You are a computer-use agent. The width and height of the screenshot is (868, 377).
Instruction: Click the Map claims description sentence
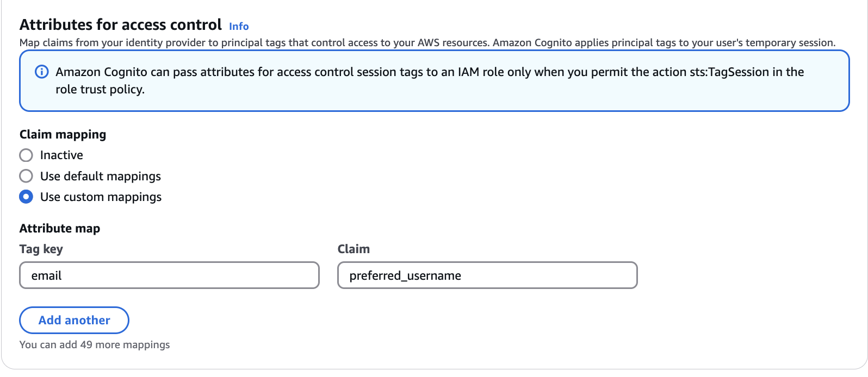tap(427, 42)
